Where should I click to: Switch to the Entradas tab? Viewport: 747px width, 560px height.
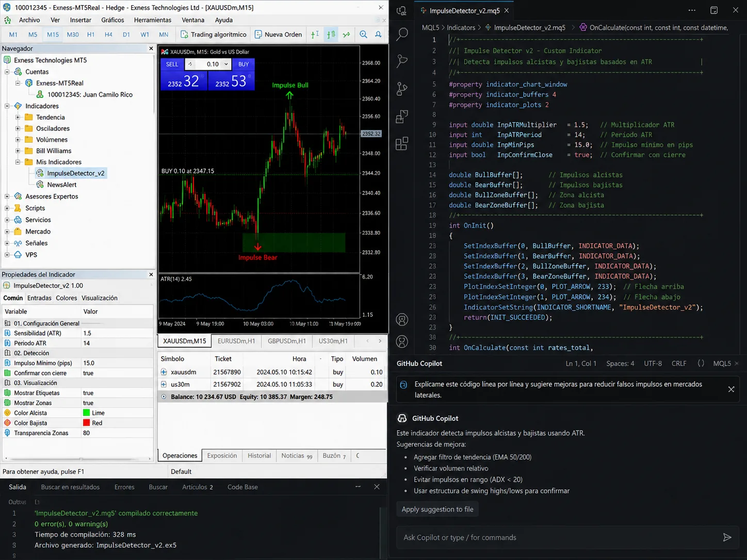pyautogui.click(x=39, y=298)
